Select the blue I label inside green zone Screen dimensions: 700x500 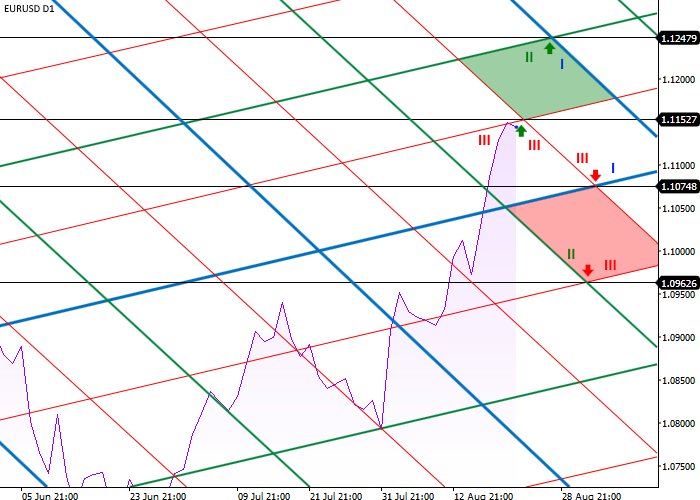point(562,64)
